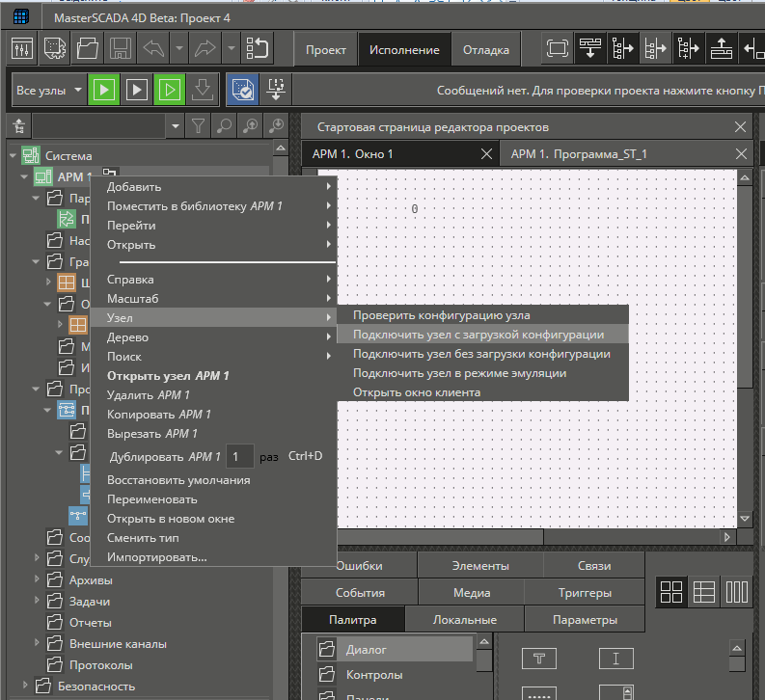Click the tree search input field

[x=99, y=126]
